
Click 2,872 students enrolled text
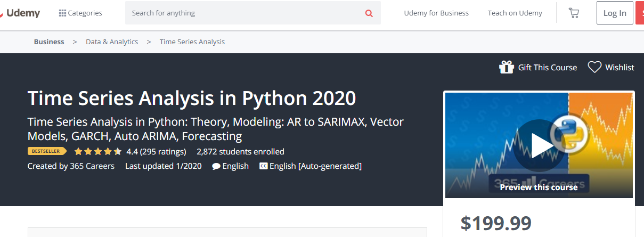pos(240,151)
